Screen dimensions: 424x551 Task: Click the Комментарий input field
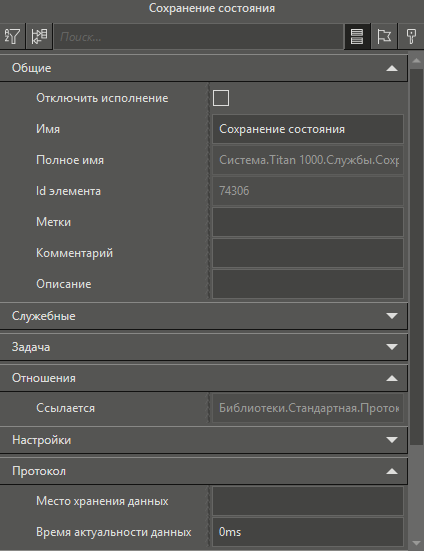(x=308, y=253)
